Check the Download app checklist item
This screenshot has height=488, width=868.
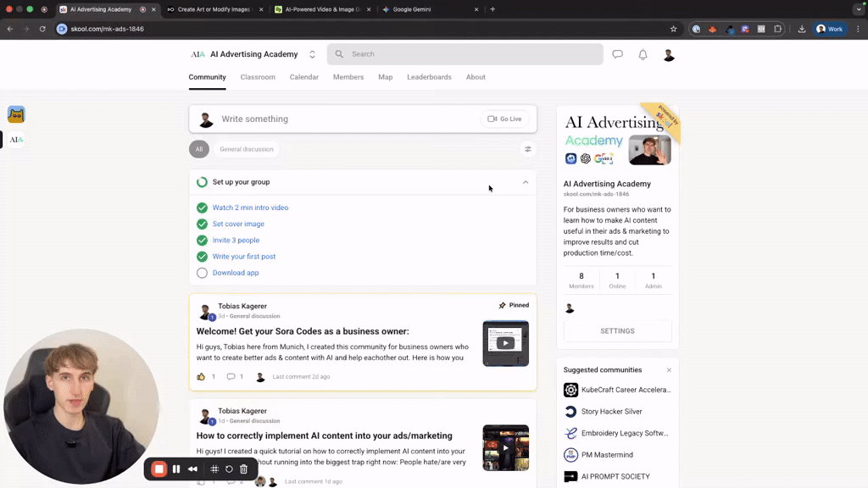(x=201, y=273)
